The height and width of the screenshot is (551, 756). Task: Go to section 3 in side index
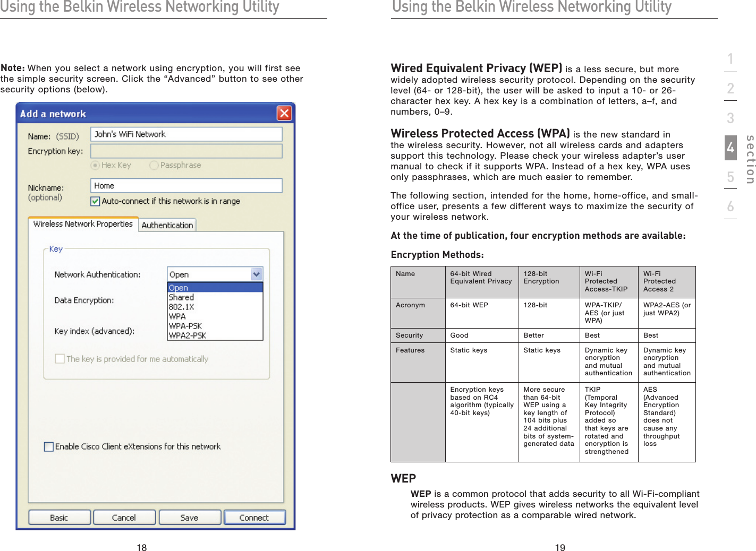coord(730,118)
